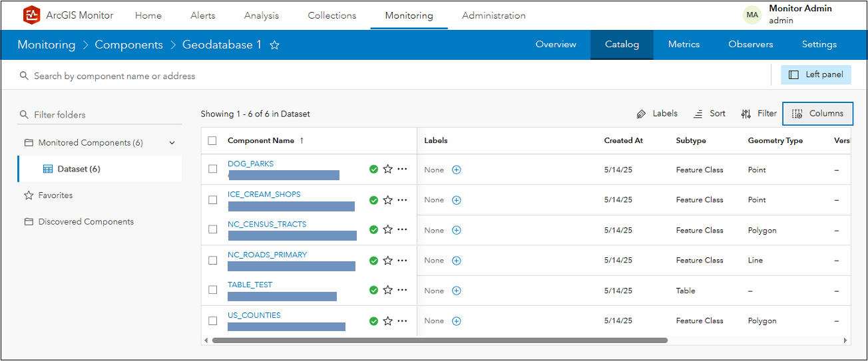The height and width of the screenshot is (361, 868).
Task: Open the DOG_PARKS component link
Action: (x=250, y=164)
